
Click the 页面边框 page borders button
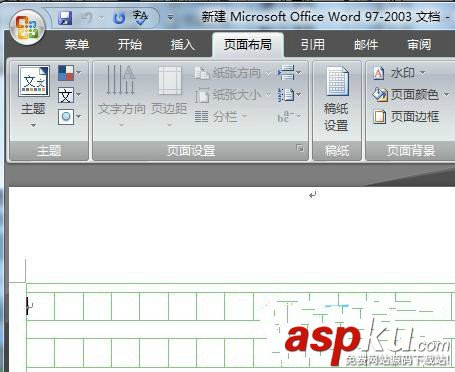pos(406,117)
